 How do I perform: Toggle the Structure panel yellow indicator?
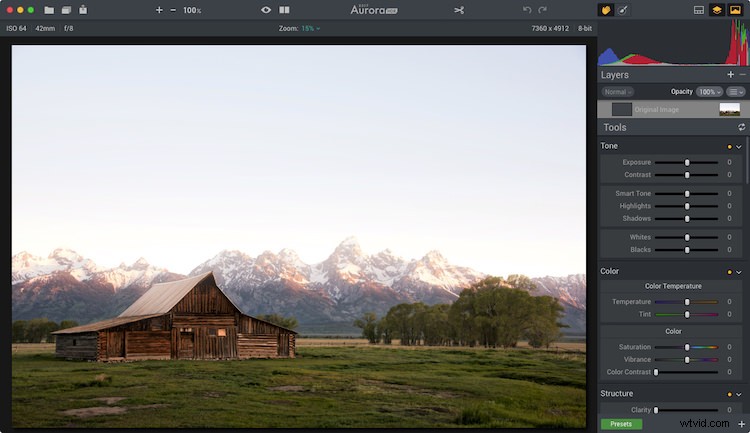[x=729, y=395]
